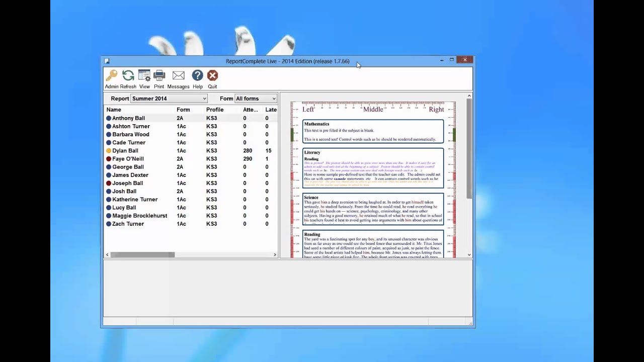Click the status dot beside Maggie Brocklehurst
644x362 pixels.
click(x=109, y=216)
